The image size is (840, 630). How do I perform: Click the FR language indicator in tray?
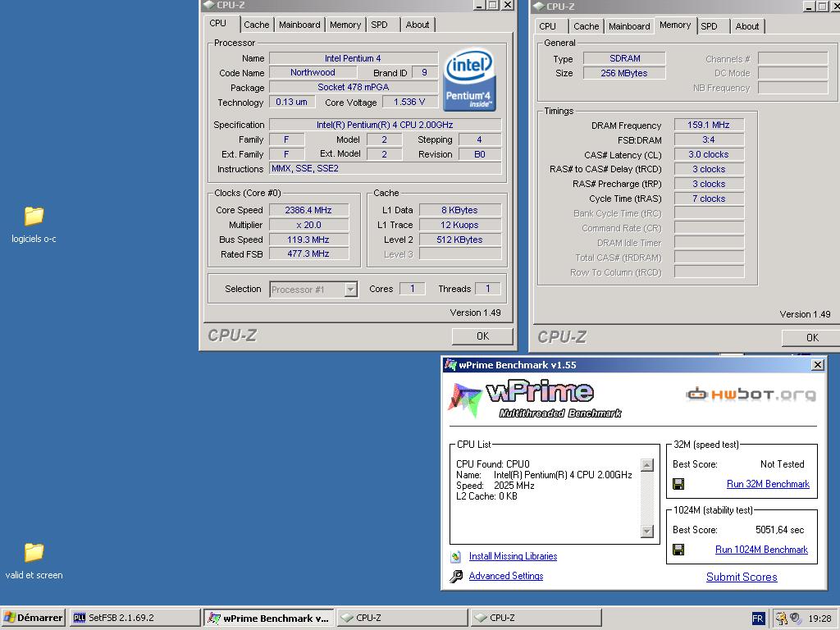[x=757, y=619]
